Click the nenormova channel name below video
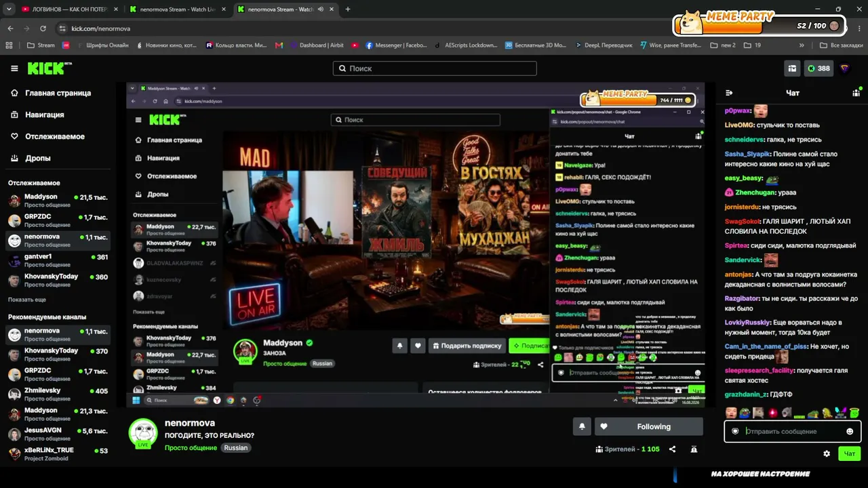 [x=190, y=423]
